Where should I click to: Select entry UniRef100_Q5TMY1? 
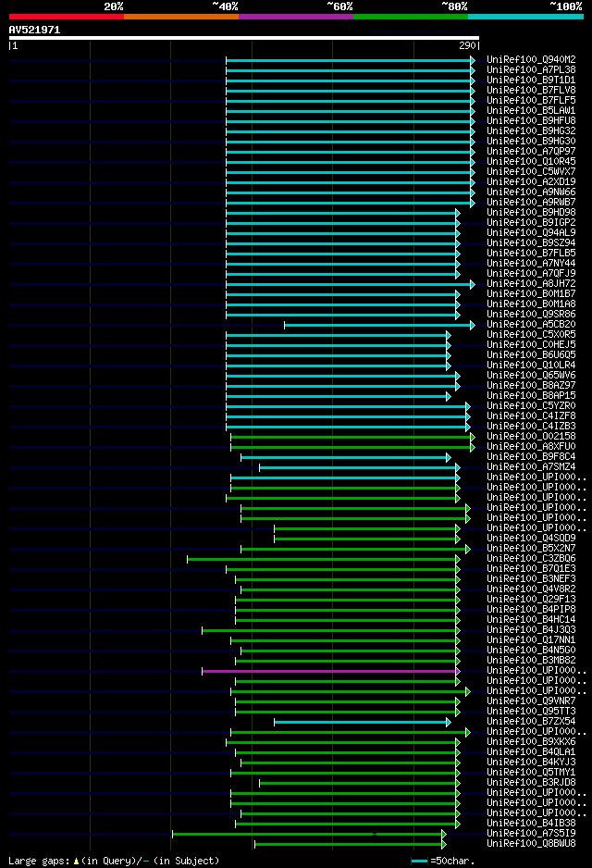pyautogui.click(x=531, y=773)
